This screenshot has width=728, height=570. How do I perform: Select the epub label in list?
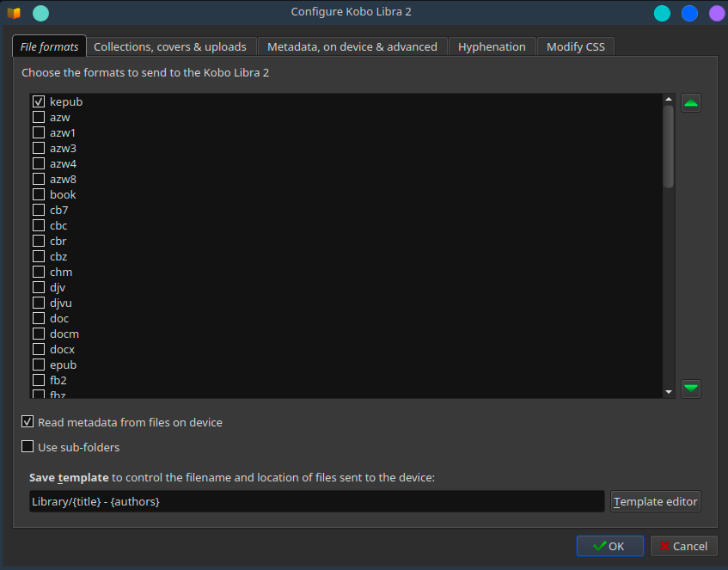tap(63, 365)
